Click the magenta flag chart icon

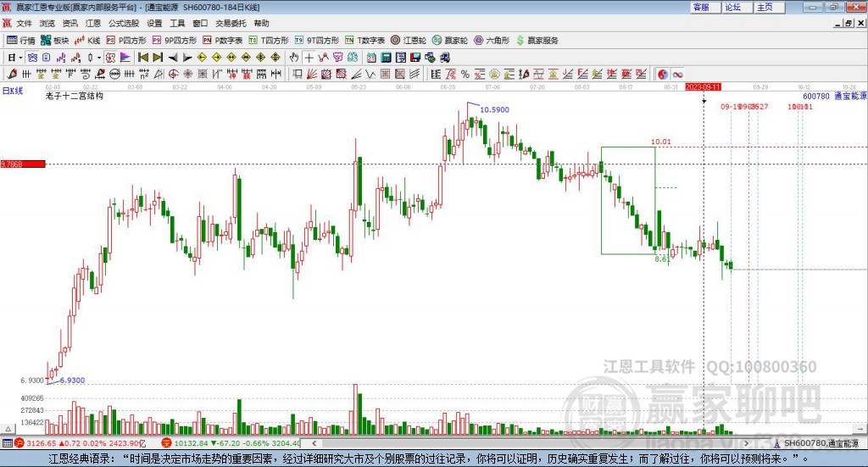click(125, 58)
